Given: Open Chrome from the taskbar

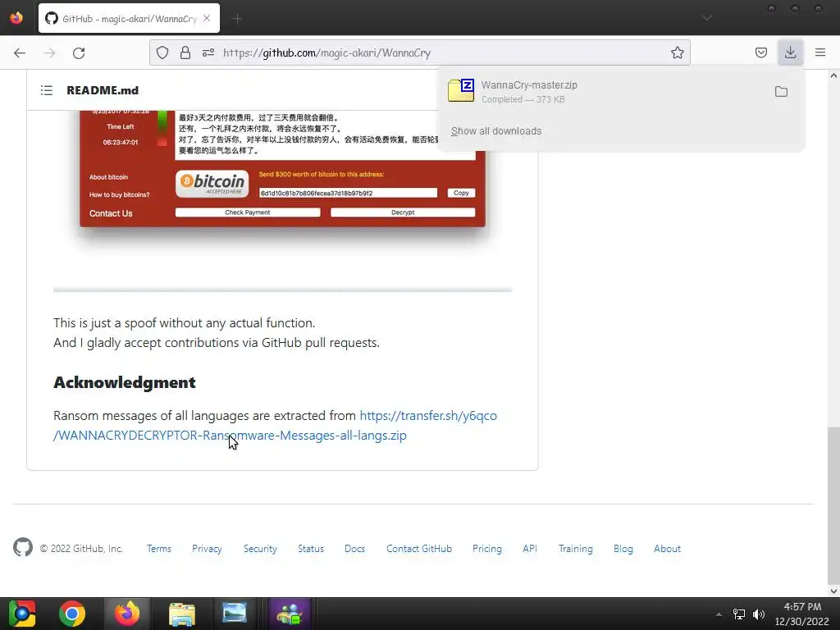Looking at the screenshot, I should click(72, 614).
